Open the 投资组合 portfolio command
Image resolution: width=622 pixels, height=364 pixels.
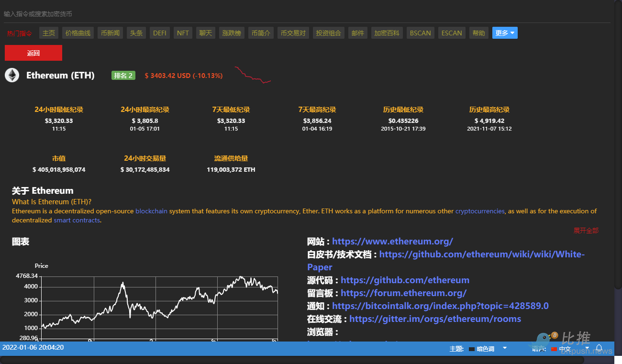[x=329, y=33]
